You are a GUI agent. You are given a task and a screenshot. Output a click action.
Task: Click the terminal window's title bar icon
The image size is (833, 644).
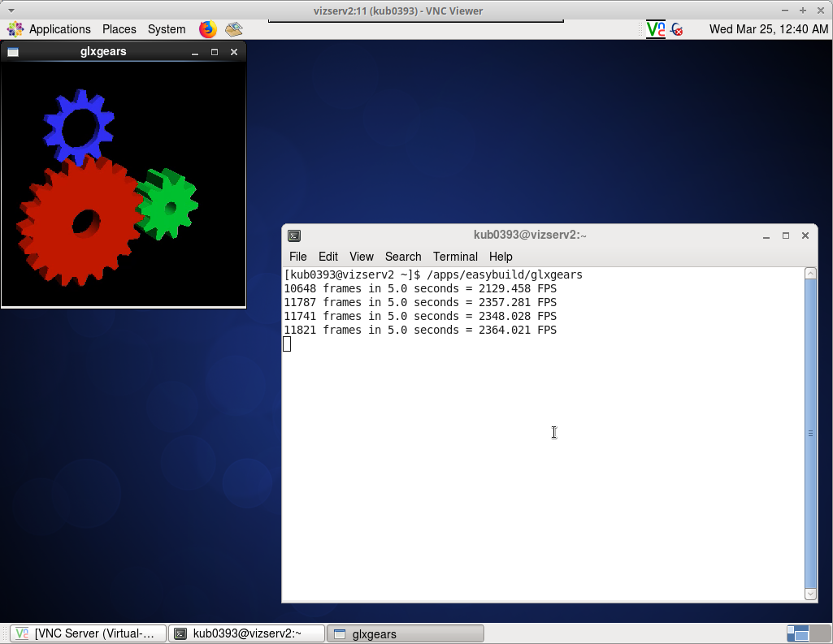294,236
